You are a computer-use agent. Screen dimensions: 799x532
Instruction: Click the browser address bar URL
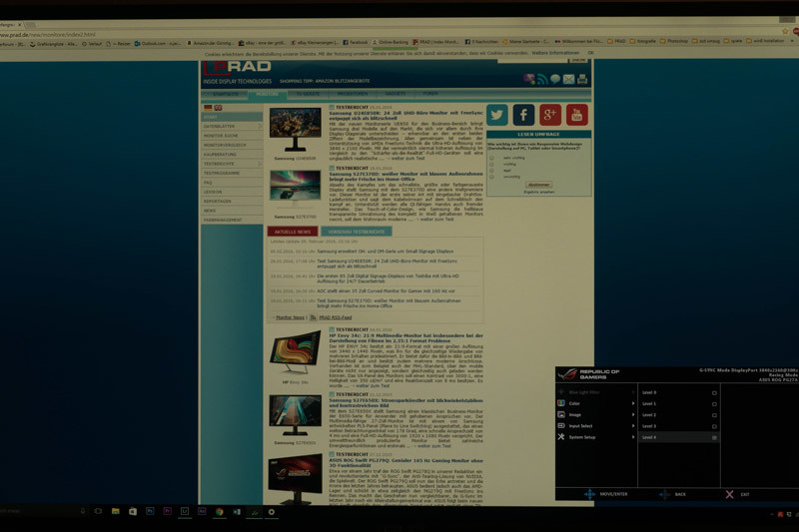(x=48, y=35)
